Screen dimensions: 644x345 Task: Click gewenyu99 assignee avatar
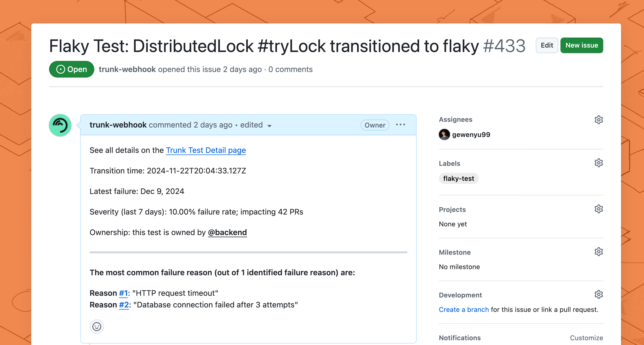pos(444,135)
